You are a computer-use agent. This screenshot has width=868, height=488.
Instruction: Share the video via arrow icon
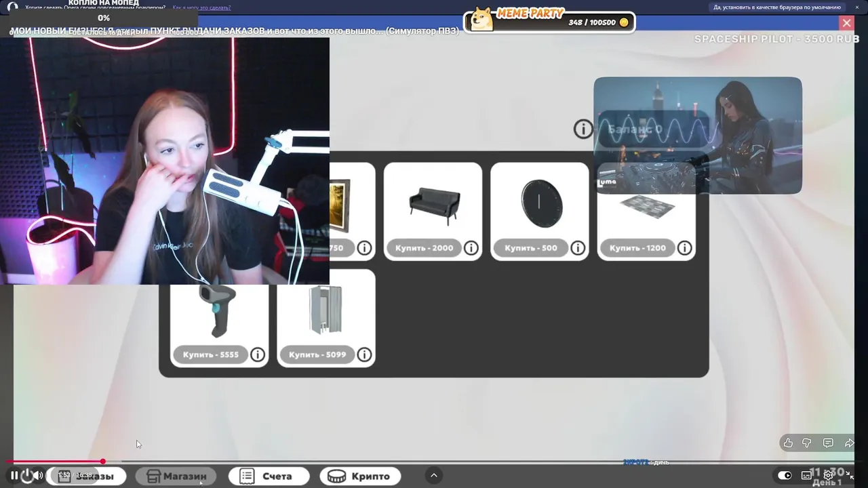point(849,443)
